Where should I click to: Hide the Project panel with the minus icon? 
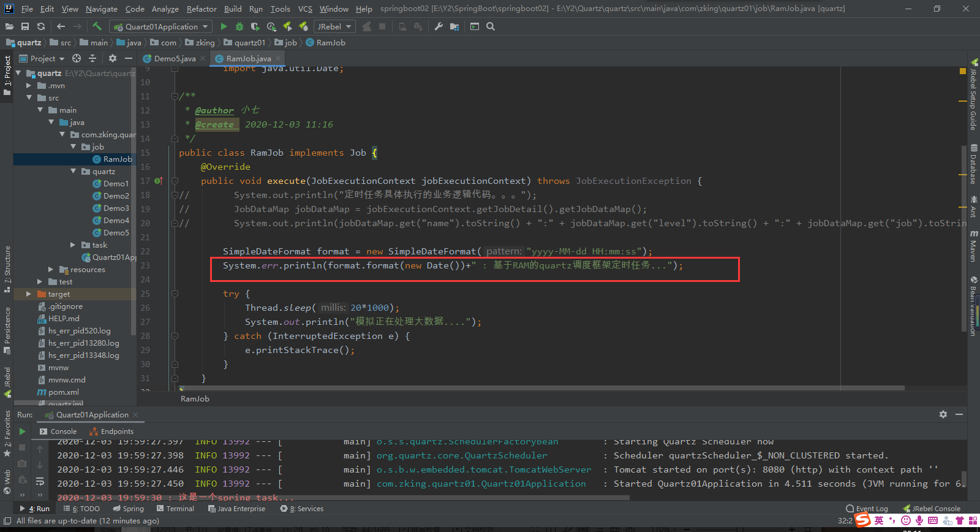[129, 58]
